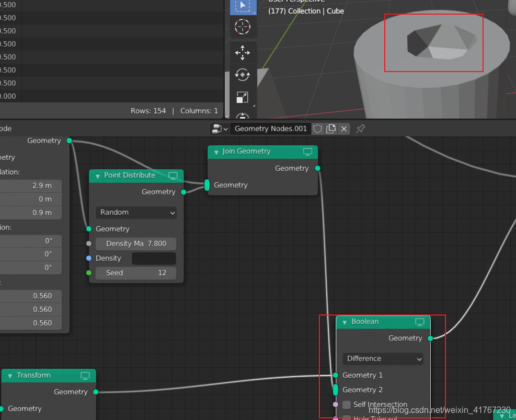Collapse the Transform node
Screen dimensions: 516x420
tap(10, 376)
